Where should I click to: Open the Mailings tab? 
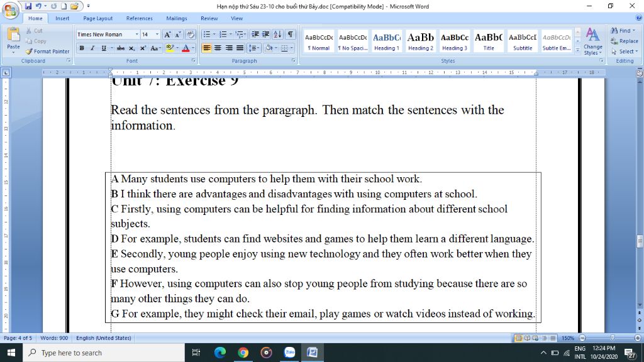coord(177,18)
